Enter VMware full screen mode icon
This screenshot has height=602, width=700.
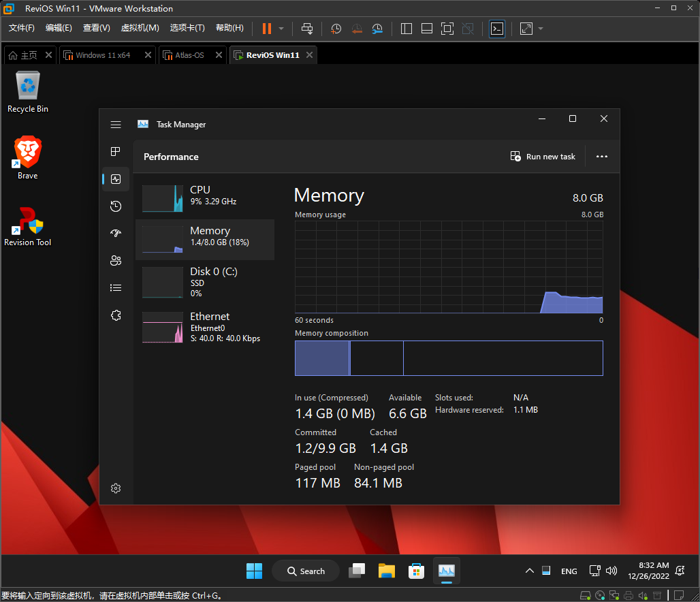447,29
